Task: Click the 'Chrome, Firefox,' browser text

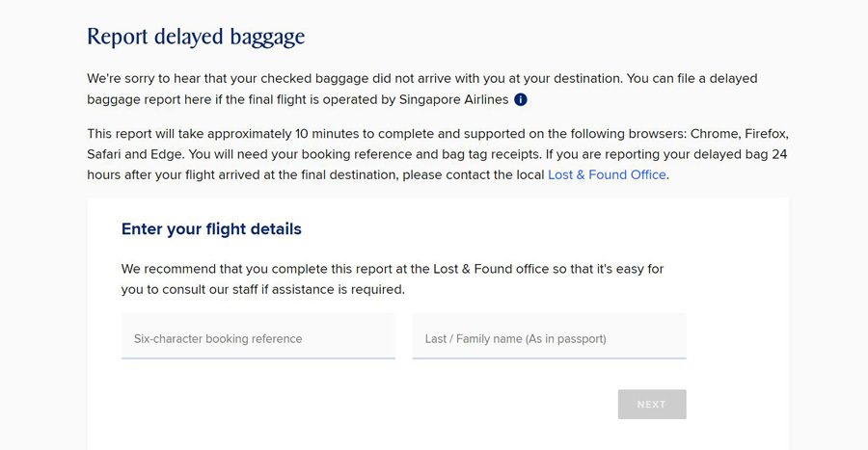Action: pyautogui.click(x=739, y=134)
